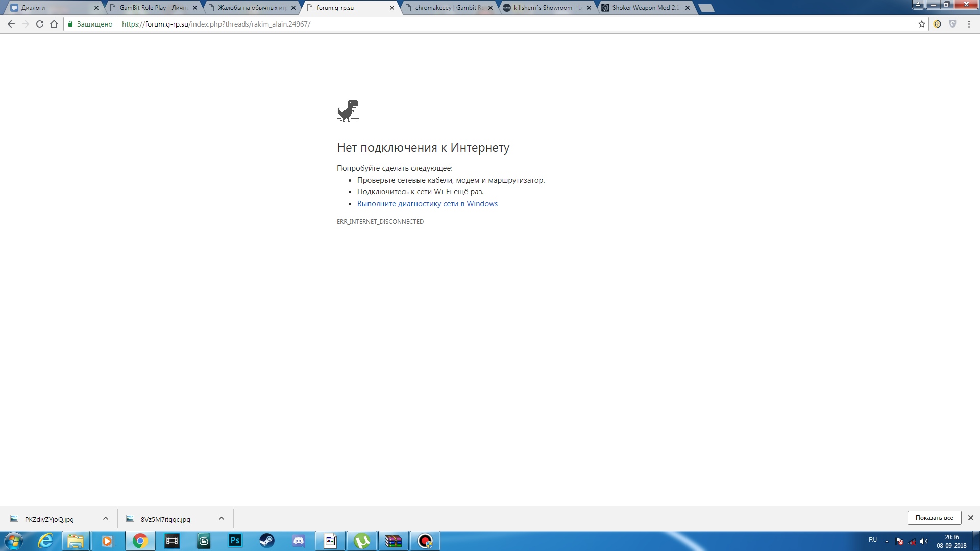Launch Photoshop from the taskbar
The image size is (980, 551).
click(235, 541)
